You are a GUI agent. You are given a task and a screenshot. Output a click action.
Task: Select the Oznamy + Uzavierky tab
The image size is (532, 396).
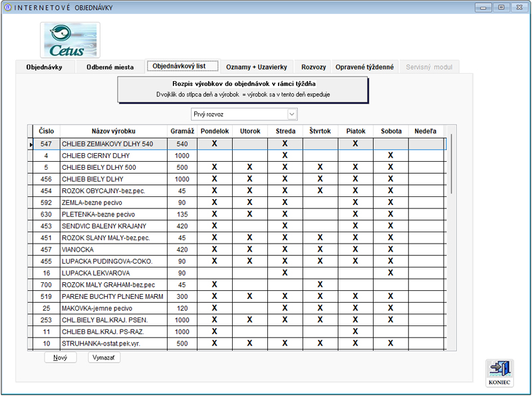click(x=256, y=67)
